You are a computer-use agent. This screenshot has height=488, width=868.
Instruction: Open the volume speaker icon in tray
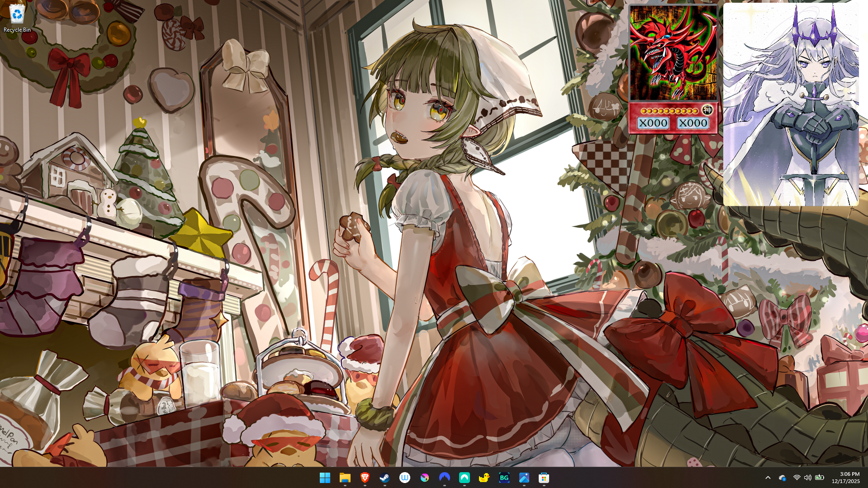[808, 478]
